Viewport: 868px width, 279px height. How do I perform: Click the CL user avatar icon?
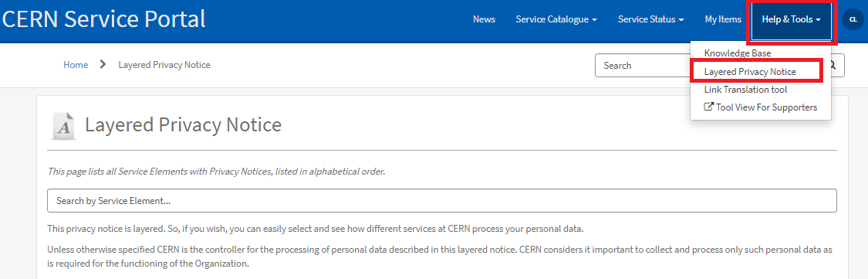click(853, 19)
